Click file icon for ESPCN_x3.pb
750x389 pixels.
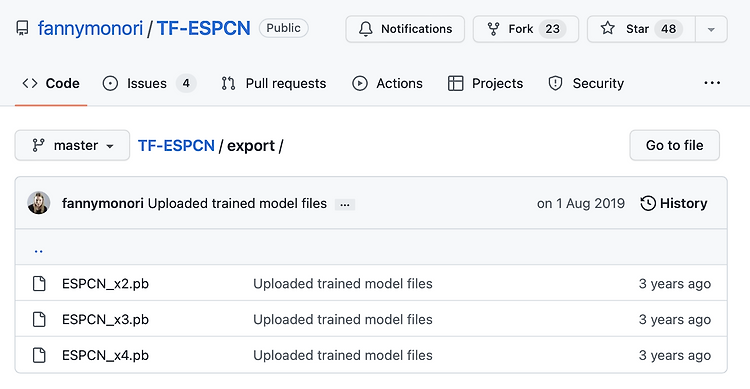pyautogui.click(x=39, y=319)
